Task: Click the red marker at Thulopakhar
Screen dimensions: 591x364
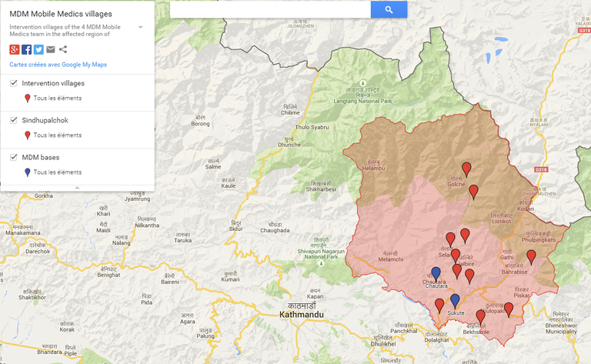Action: click(509, 309)
